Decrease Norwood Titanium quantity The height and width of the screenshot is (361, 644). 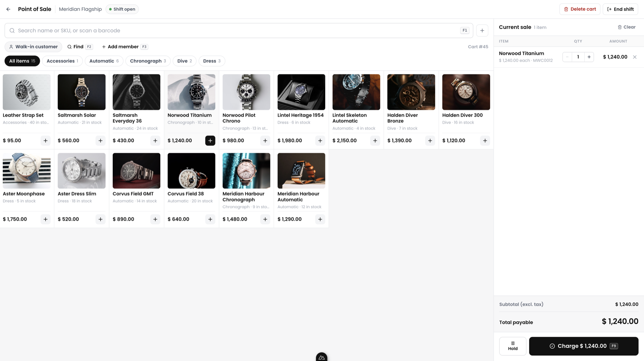click(x=567, y=57)
